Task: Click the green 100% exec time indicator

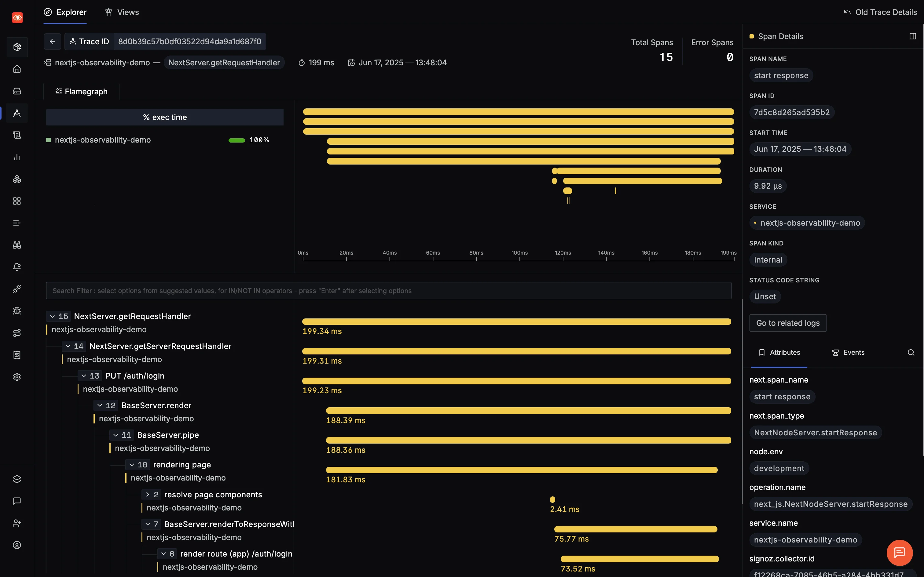Action: tap(237, 140)
